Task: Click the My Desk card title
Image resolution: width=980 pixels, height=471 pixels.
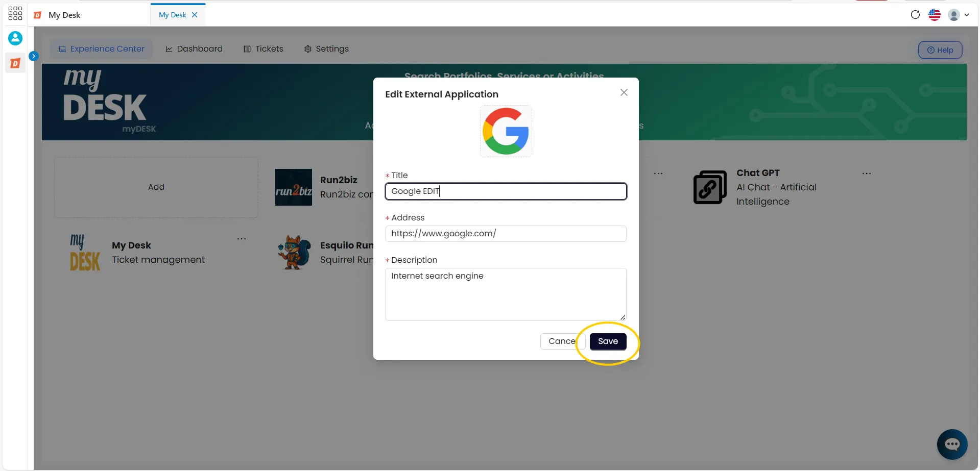Action: coord(131,245)
